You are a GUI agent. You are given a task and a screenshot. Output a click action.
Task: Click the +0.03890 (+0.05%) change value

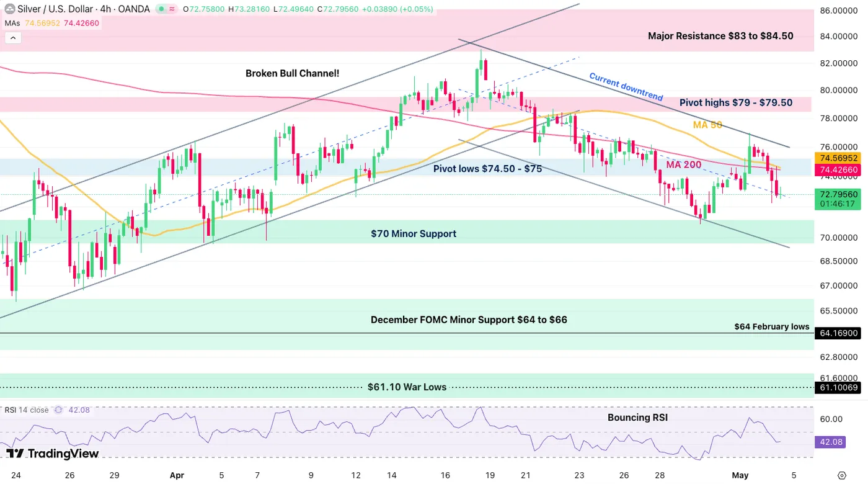tap(399, 9)
